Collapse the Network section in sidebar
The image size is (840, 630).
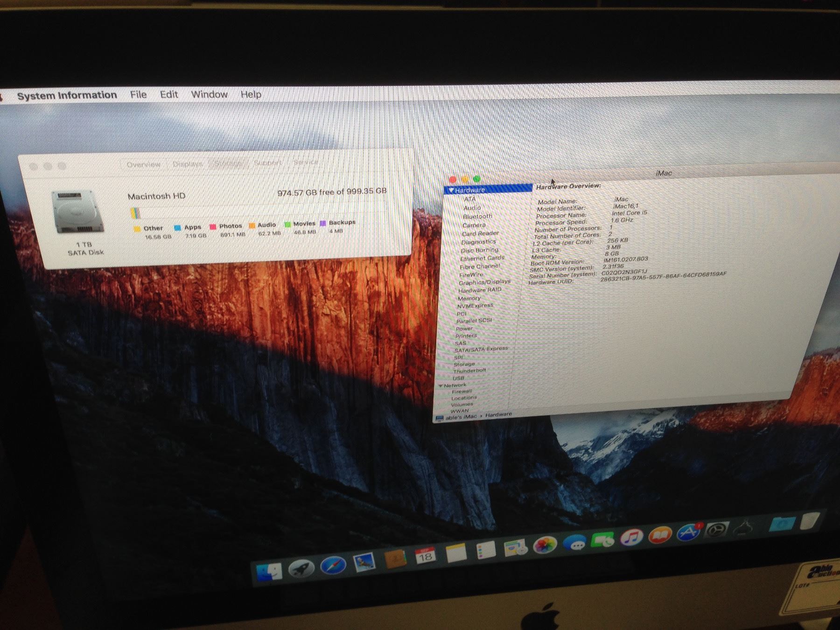(441, 385)
